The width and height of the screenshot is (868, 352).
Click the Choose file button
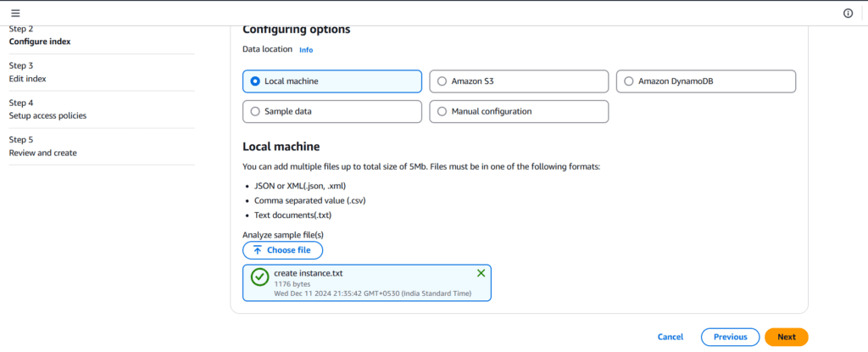click(282, 250)
